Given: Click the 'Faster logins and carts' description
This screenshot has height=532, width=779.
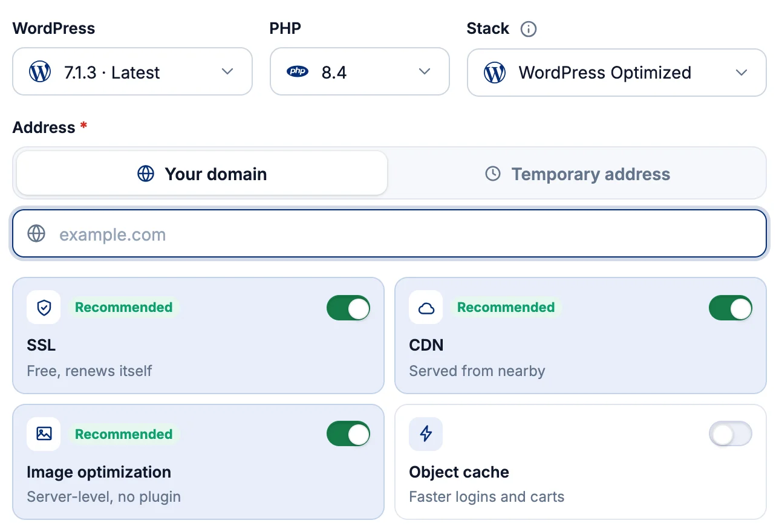Looking at the screenshot, I should (x=487, y=497).
